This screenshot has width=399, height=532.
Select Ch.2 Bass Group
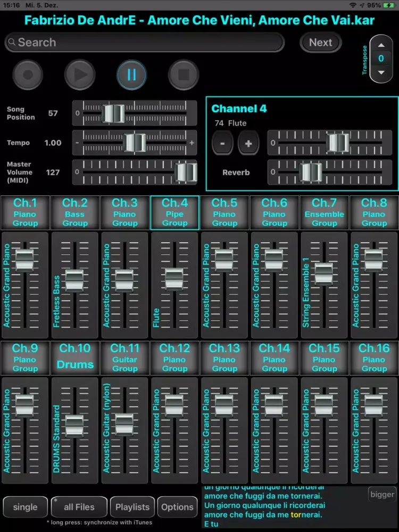coord(74,213)
